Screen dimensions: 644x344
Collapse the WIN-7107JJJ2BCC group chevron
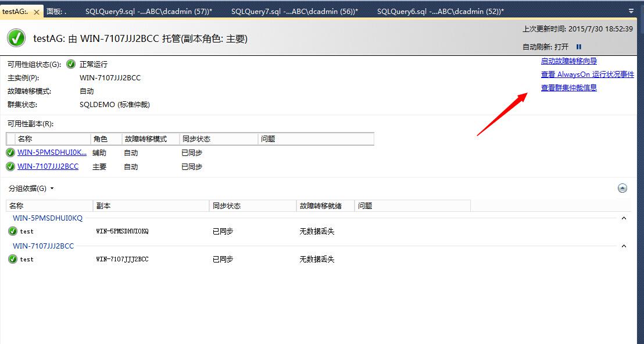pos(624,246)
